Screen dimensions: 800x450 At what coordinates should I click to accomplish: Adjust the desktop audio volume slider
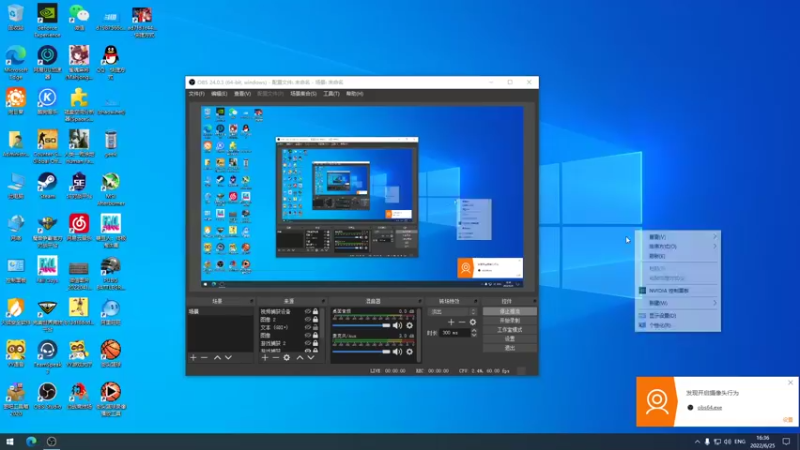pyautogui.click(x=361, y=326)
